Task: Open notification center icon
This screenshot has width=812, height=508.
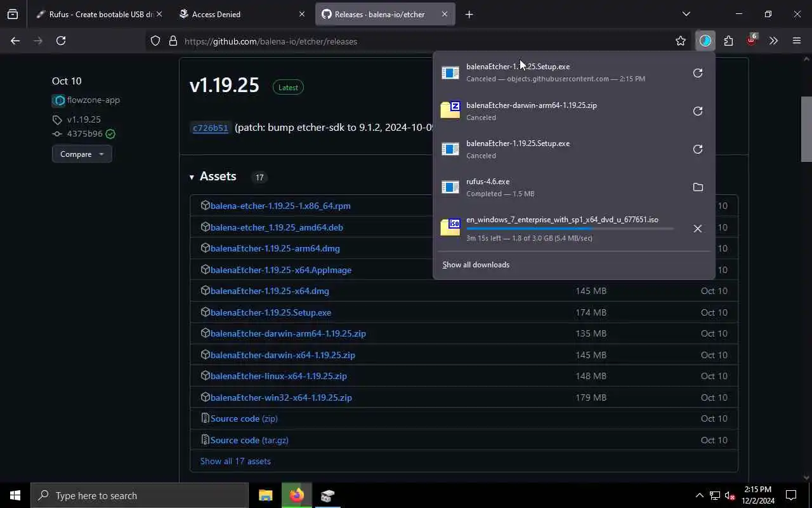Action: [791, 495]
